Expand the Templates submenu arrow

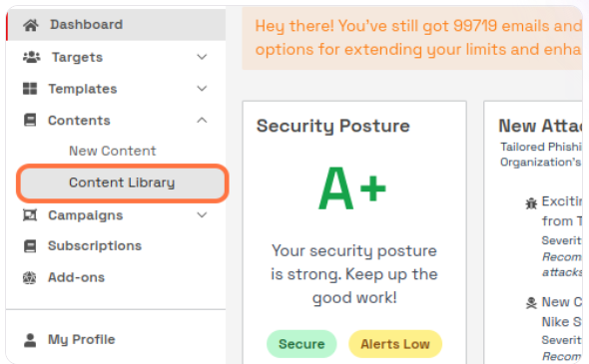[202, 89]
